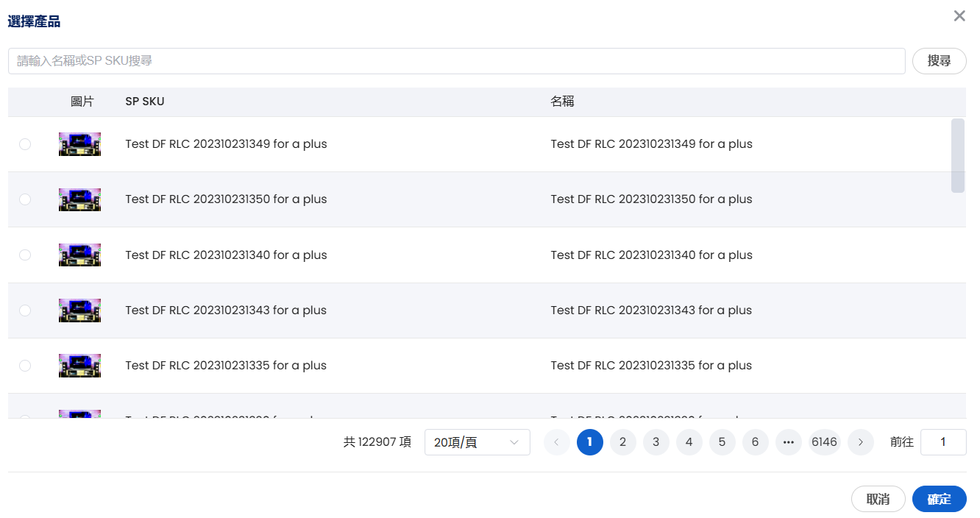This screenshot has height=518, width=980.
Task: Click the 圖片 column header
Action: pos(82,102)
